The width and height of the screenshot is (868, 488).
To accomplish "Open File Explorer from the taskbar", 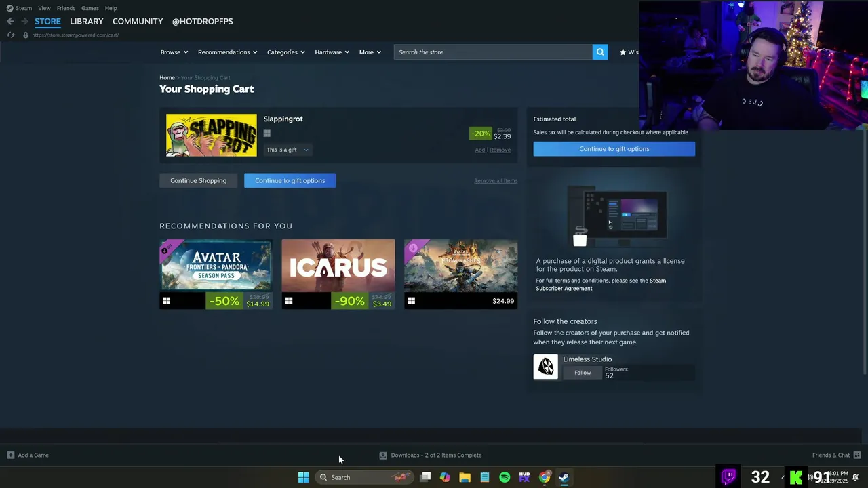I will 465,477.
